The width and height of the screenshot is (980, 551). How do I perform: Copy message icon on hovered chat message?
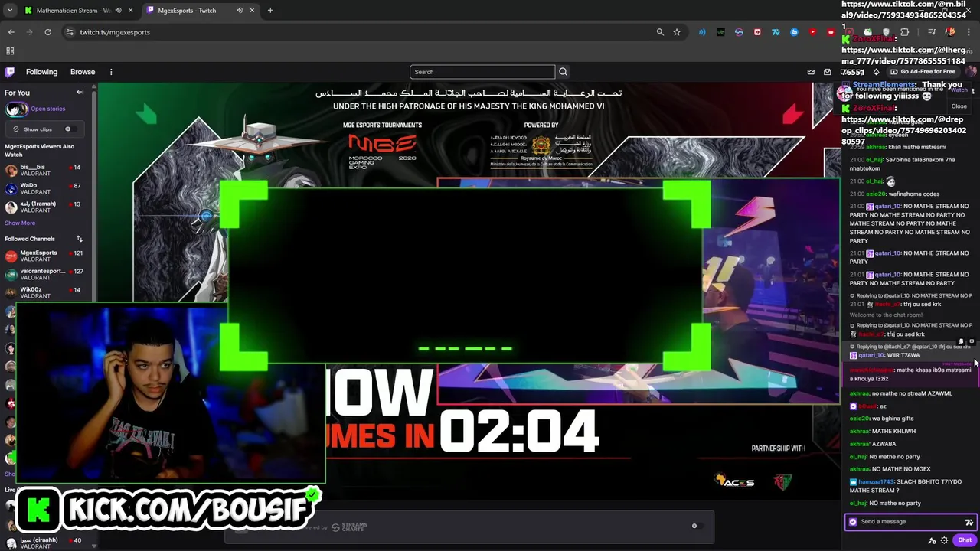962,341
